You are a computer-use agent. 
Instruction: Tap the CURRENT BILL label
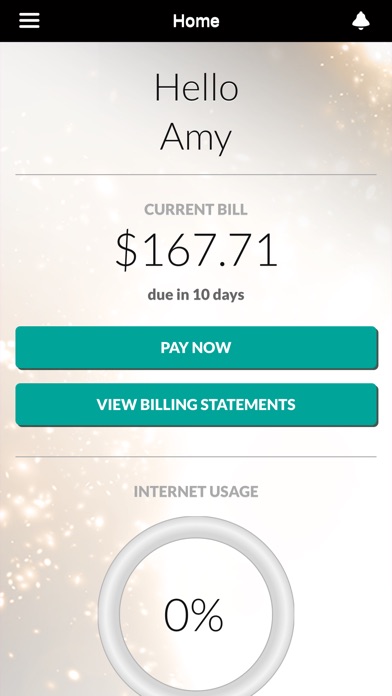coord(196,210)
